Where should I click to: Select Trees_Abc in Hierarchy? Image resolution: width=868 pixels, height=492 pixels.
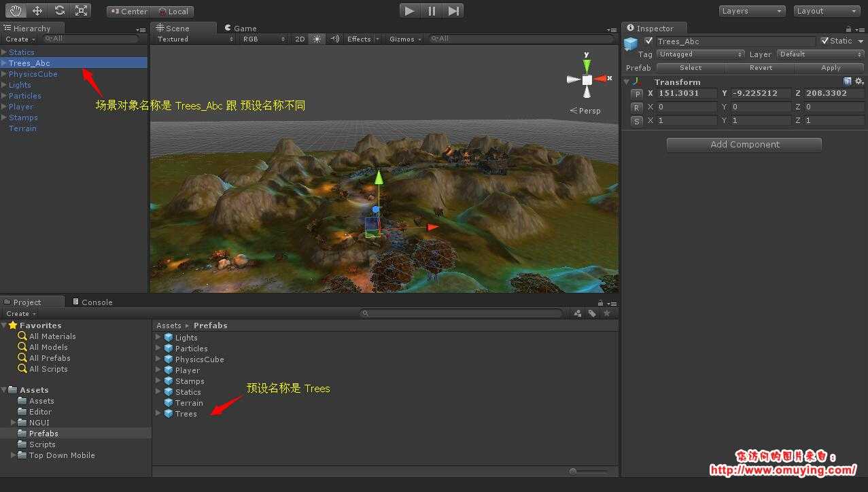pyautogui.click(x=29, y=63)
